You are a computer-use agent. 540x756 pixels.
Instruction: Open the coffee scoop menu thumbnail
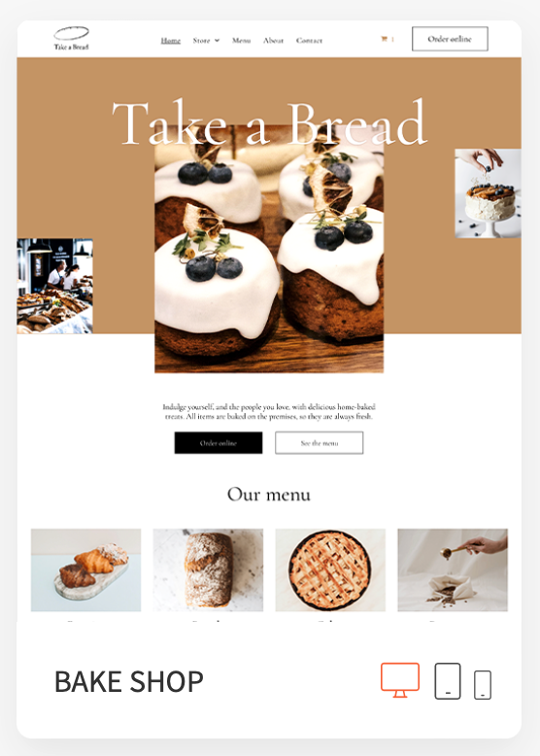(453, 569)
